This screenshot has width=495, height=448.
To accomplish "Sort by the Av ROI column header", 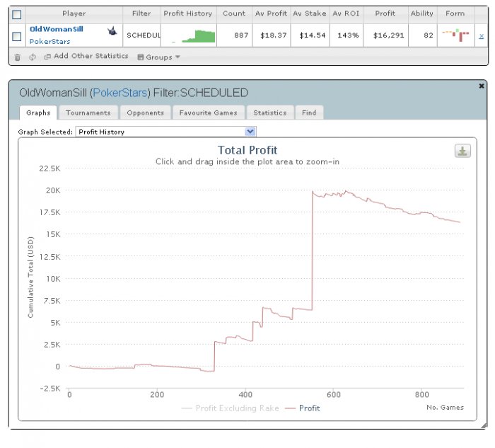I will 346,13.
